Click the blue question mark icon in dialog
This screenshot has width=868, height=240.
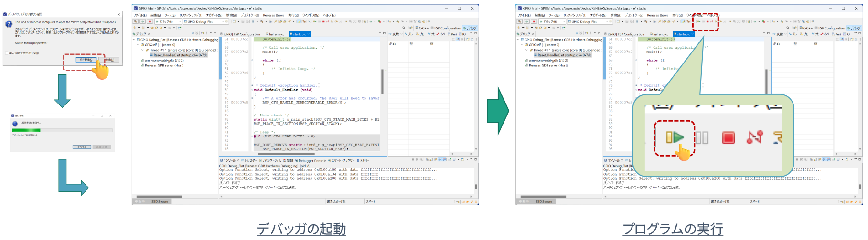point(9,24)
